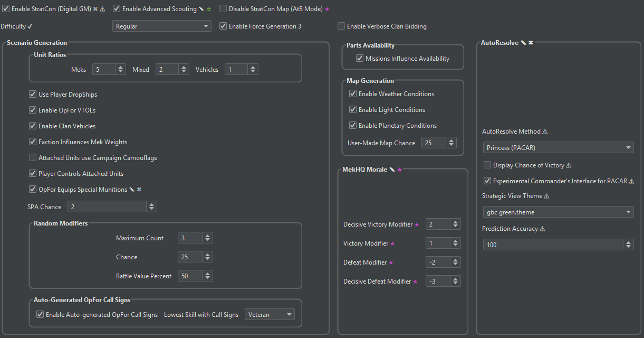The height and width of the screenshot is (338, 644).
Task: Click the green star beside Enable Advanced Scouting
Action: (x=209, y=9)
